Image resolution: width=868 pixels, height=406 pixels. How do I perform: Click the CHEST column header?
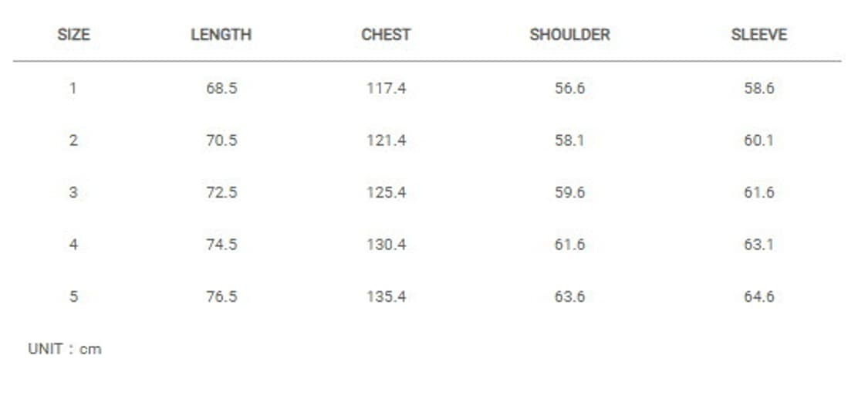386,35
